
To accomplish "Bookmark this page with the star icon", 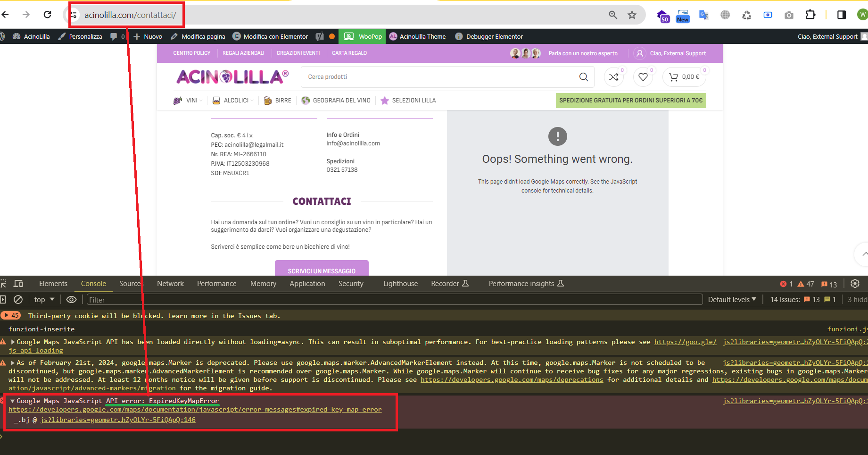I will pos(632,15).
